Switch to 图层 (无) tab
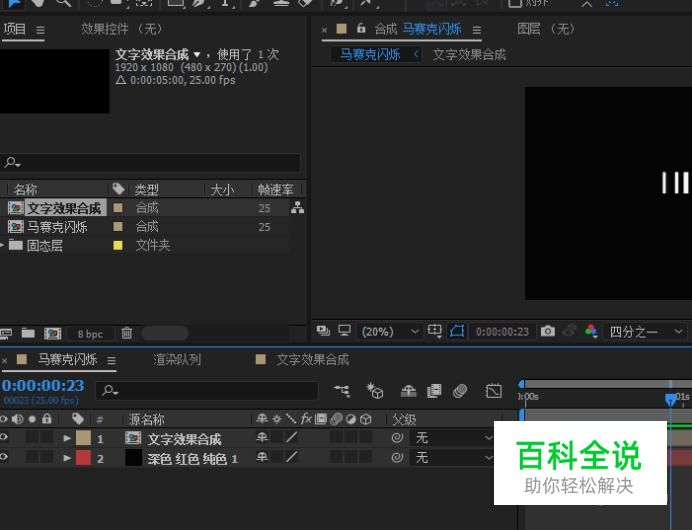 point(546,29)
